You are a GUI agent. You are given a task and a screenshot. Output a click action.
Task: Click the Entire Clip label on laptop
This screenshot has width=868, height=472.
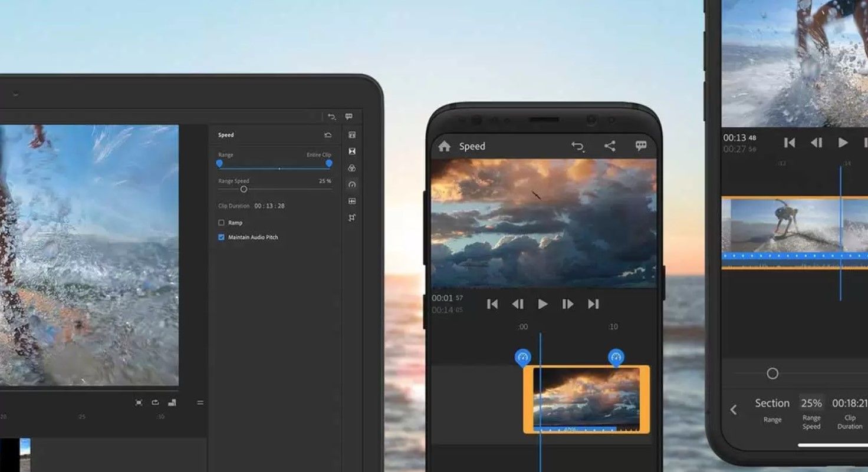[319, 155]
